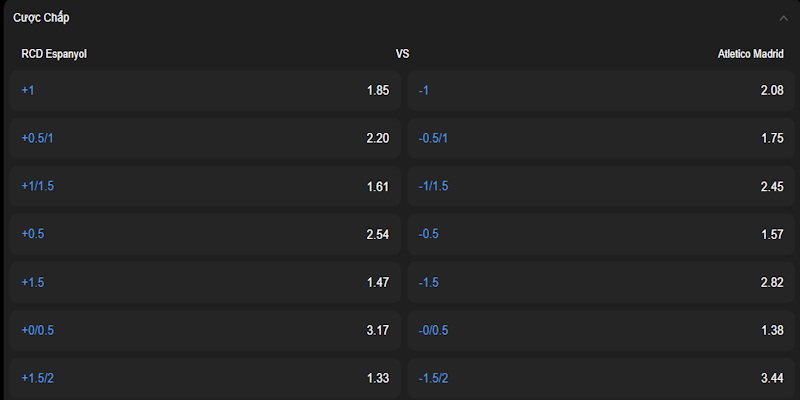Click the RCD Espanyol team name

pyautogui.click(x=54, y=54)
